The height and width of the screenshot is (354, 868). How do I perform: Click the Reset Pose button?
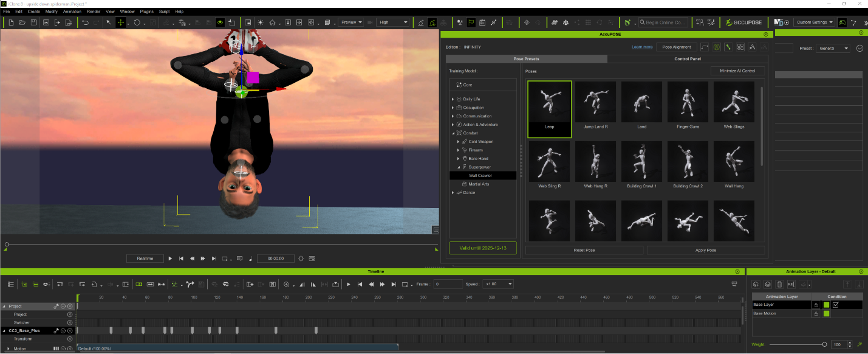pos(584,250)
